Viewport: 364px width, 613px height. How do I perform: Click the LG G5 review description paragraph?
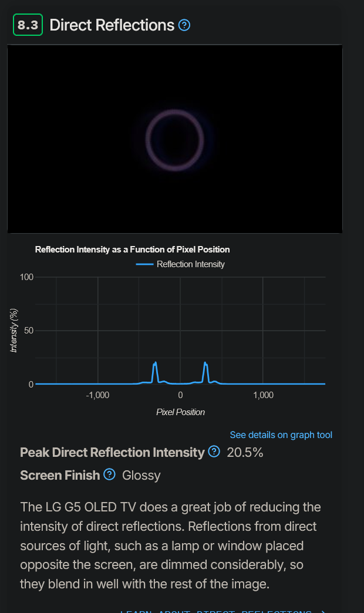(x=170, y=545)
